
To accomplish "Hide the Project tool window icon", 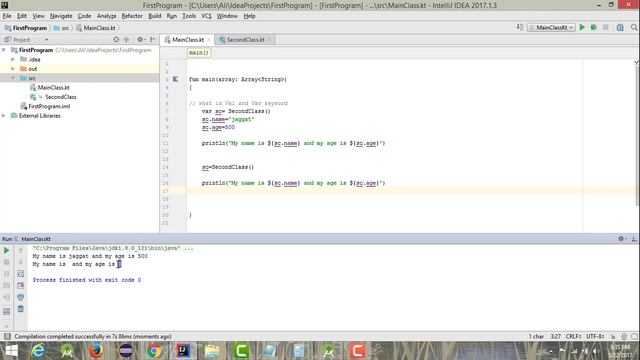I will coord(153,40).
